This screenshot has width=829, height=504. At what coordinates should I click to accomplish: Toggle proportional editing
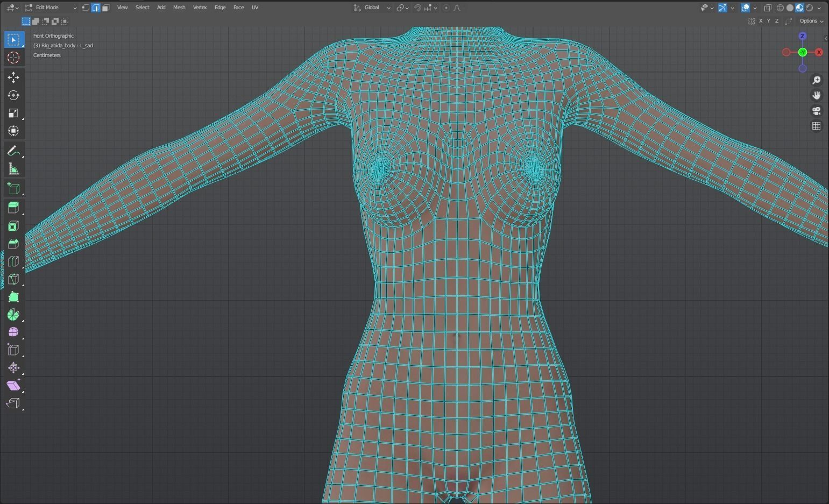click(446, 8)
